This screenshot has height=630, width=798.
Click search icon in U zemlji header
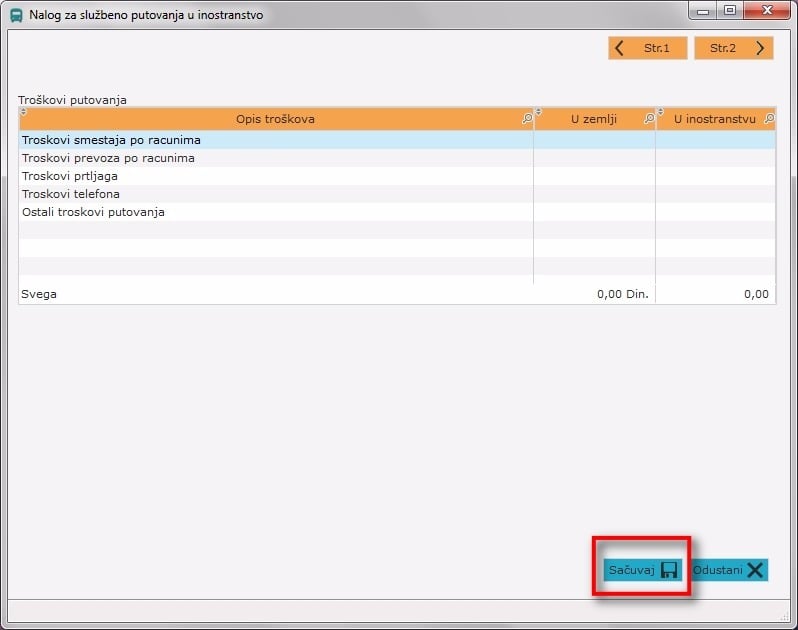pos(649,119)
